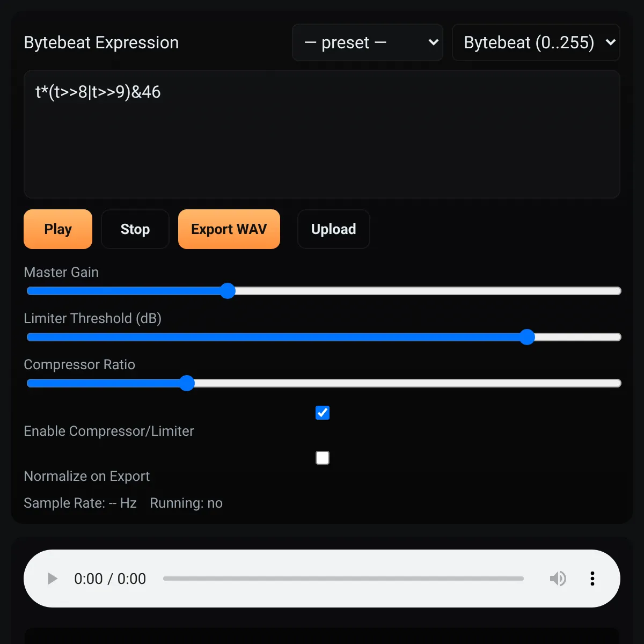Mute audio with the speaker icon
The image size is (644, 644).
[558, 579]
